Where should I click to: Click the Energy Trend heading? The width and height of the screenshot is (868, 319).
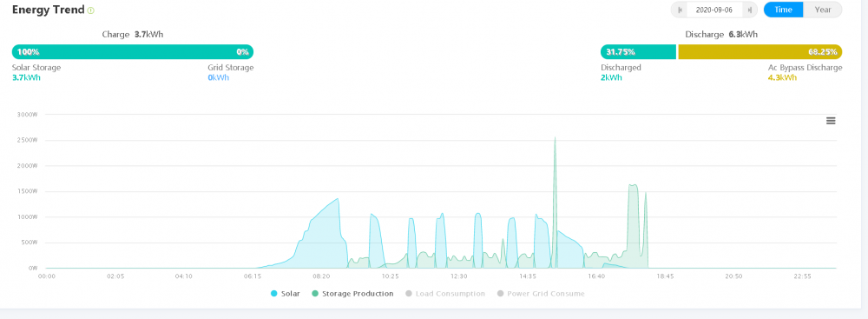pyautogui.click(x=48, y=10)
